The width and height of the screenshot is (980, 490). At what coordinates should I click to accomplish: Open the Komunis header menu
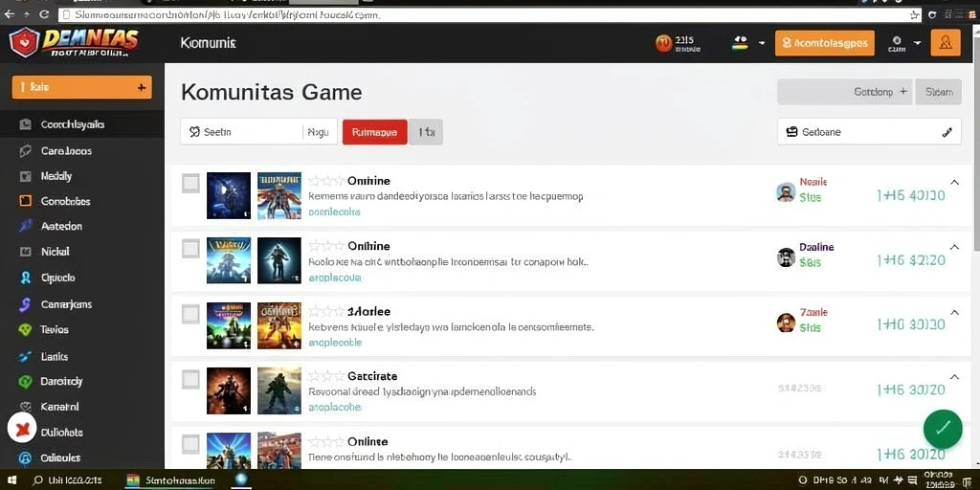[208, 43]
